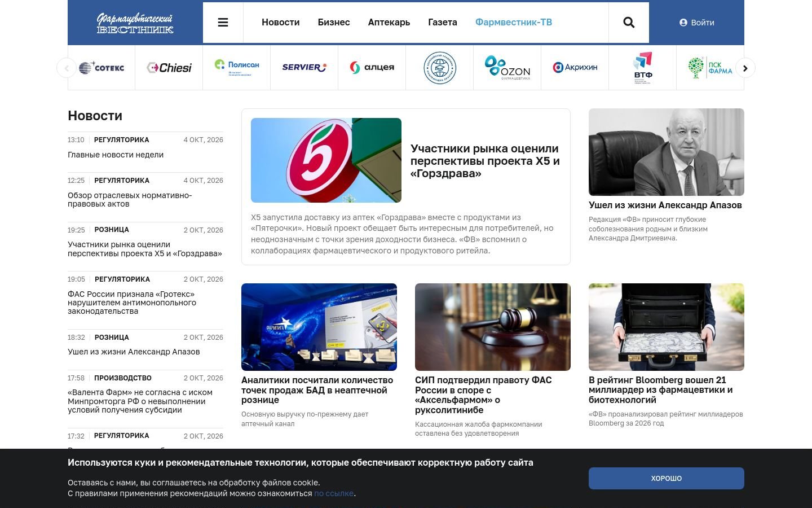Image resolution: width=812 pixels, height=508 pixels.
Task: Show next partner logos with right arrow
Action: (745, 68)
